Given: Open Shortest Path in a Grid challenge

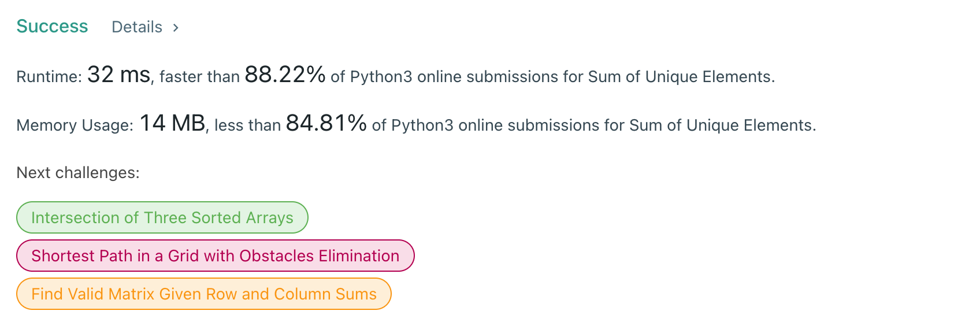Looking at the screenshot, I should click(x=215, y=256).
